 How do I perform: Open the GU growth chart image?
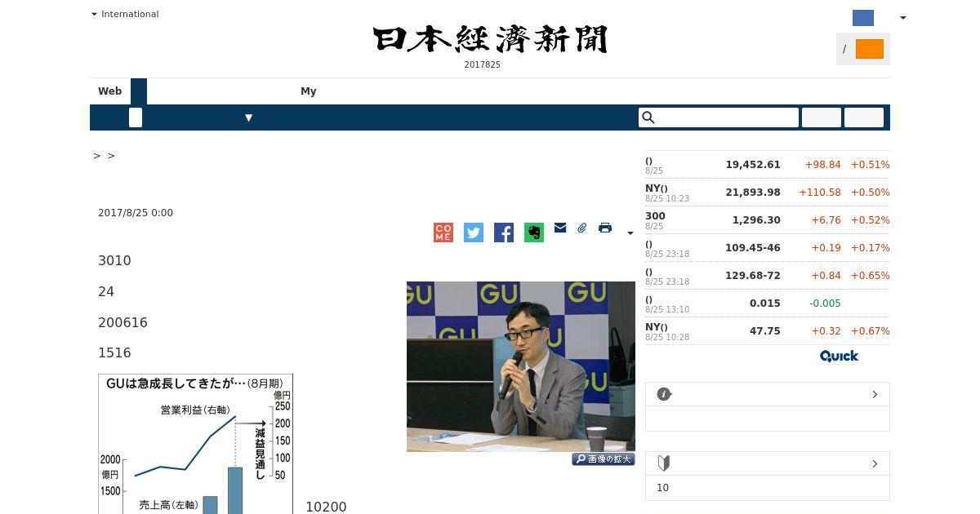point(195,444)
